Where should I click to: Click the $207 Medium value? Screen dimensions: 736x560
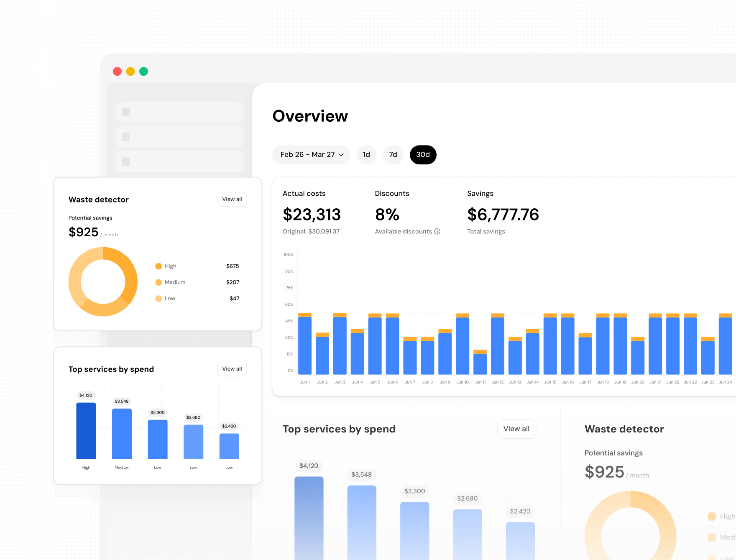[x=233, y=282]
